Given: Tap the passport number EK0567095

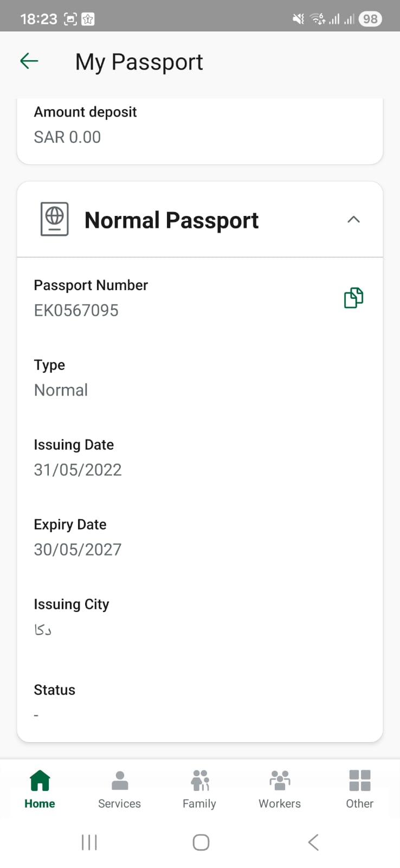Looking at the screenshot, I should (76, 310).
